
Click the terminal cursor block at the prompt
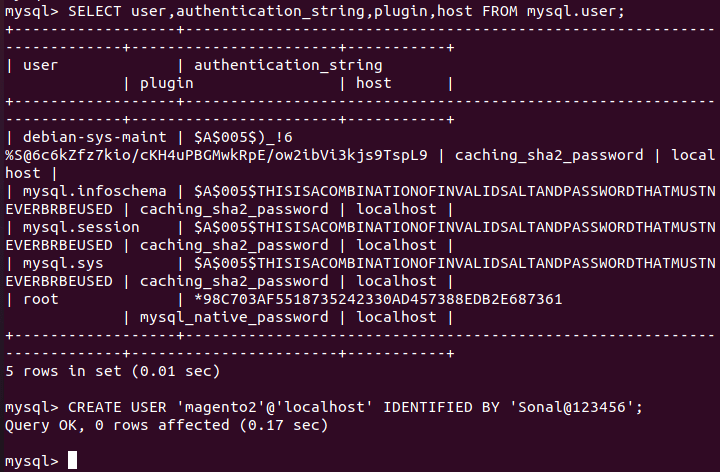pos(73,460)
